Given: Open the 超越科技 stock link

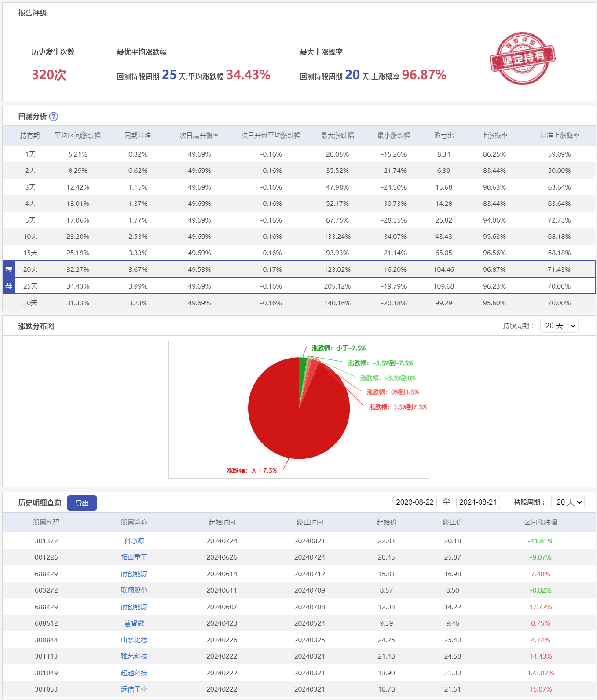Looking at the screenshot, I should tap(134, 673).
